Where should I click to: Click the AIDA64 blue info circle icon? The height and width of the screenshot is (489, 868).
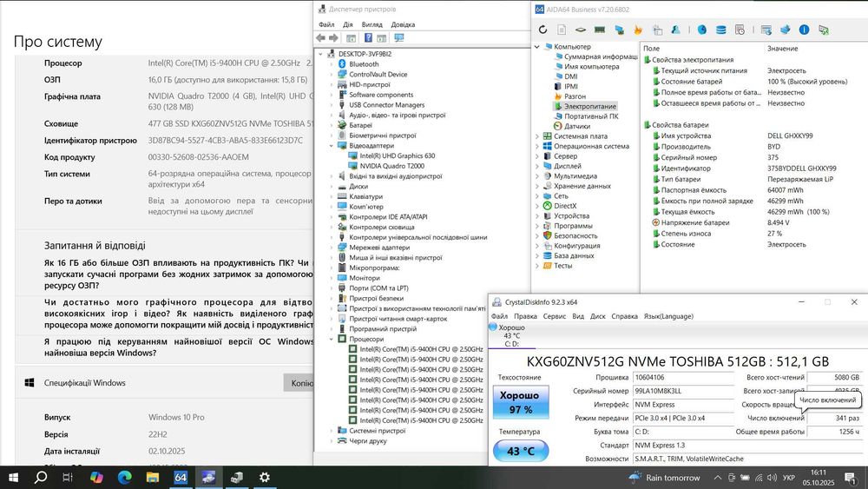coord(805,30)
